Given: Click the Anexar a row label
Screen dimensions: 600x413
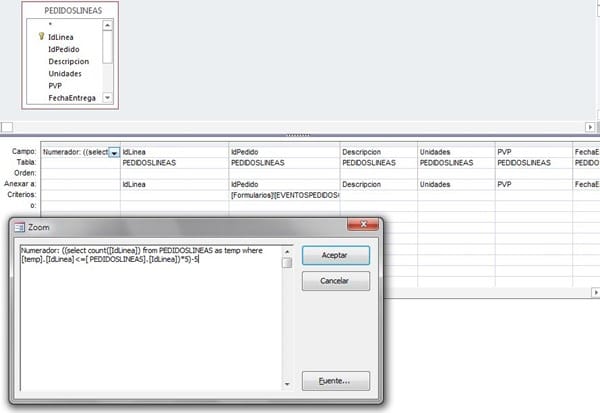Looking at the screenshot, I should [x=20, y=184].
